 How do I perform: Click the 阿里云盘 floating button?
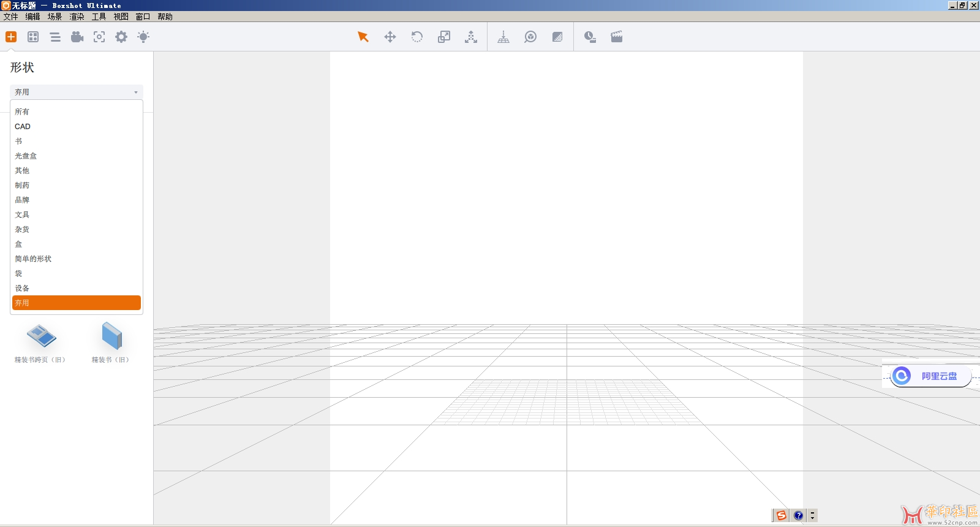[x=930, y=376]
